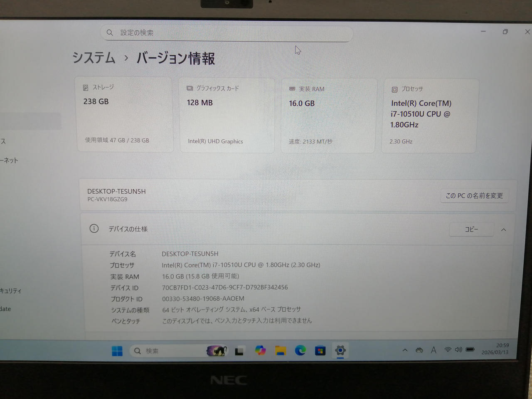Launch Copilot from the taskbar

(x=261, y=351)
